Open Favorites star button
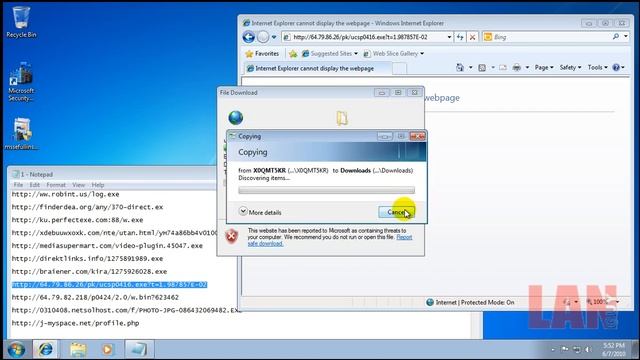Screen dimensions: 640x360 tap(262, 53)
